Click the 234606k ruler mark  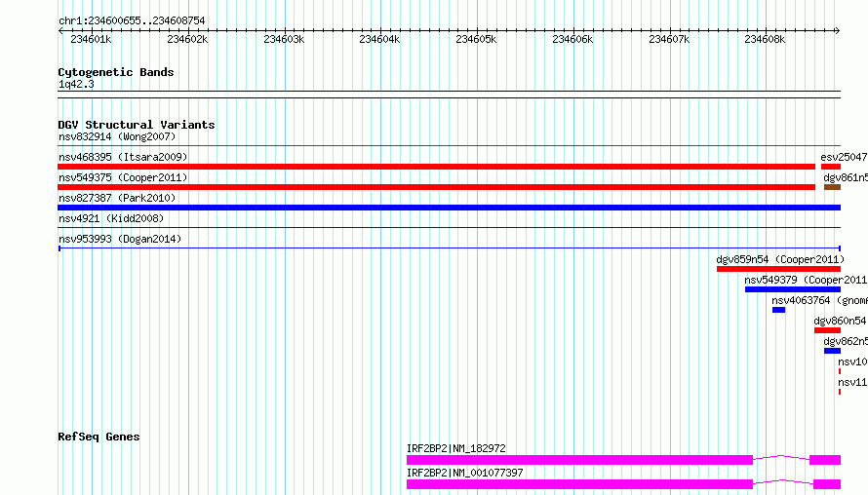click(572, 39)
